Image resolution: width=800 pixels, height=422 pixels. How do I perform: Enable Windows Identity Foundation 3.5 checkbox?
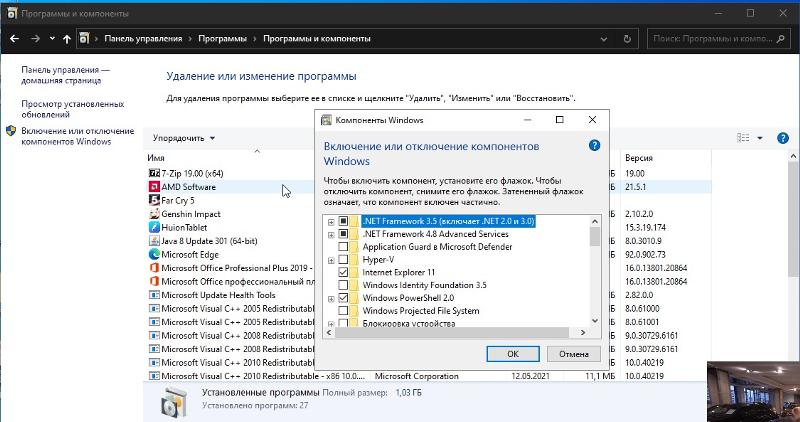[343, 285]
